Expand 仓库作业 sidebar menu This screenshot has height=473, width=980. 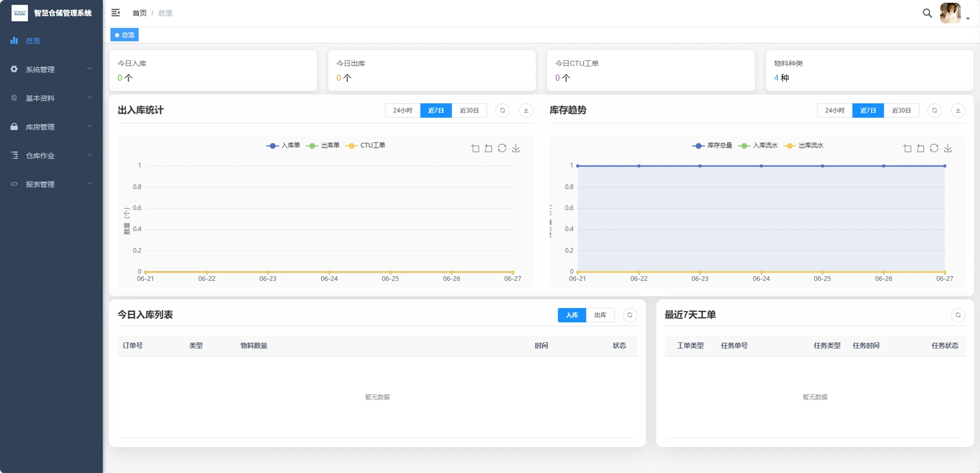tap(51, 155)
